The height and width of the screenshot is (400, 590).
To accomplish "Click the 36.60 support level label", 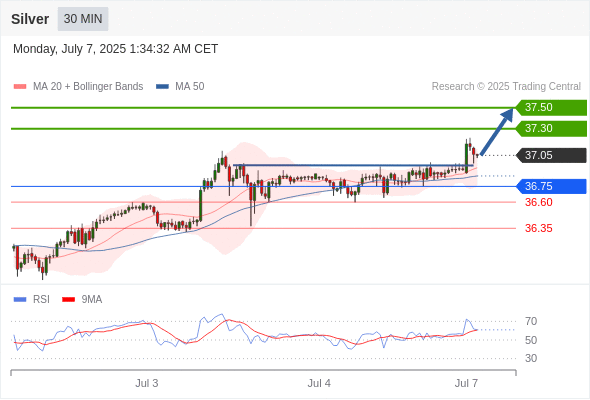I will [538, 202].
